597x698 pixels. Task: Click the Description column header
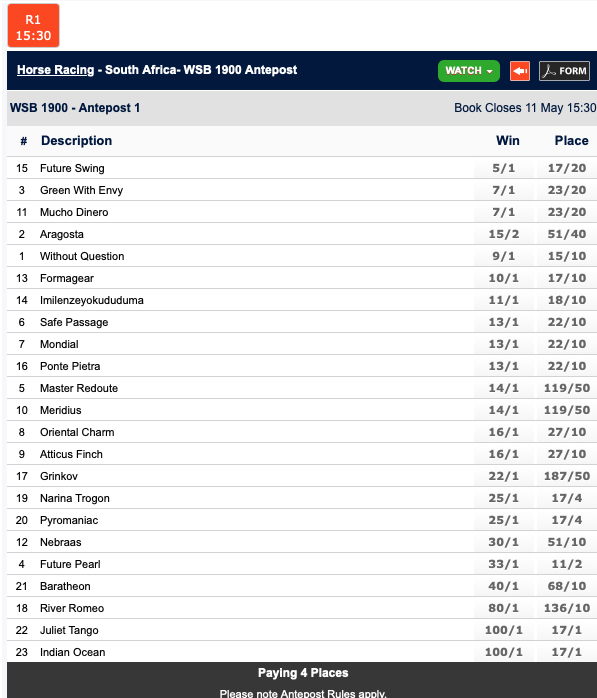coord(77,141)
